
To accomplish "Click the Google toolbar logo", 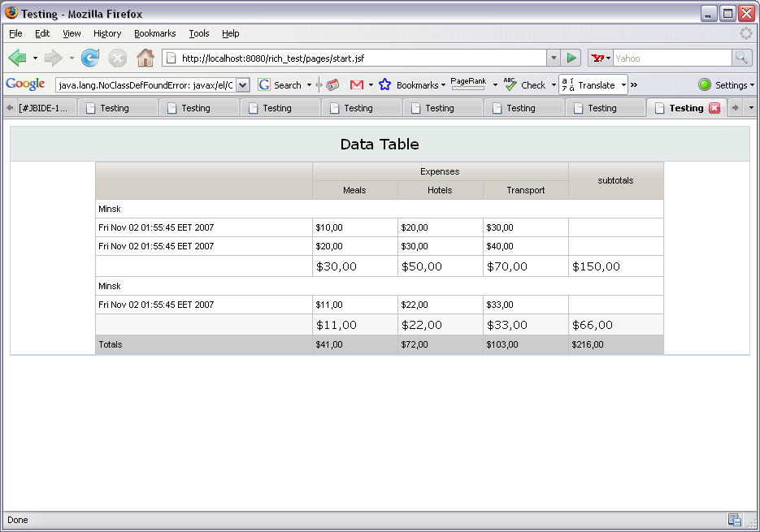I will [x=25, y=84].
